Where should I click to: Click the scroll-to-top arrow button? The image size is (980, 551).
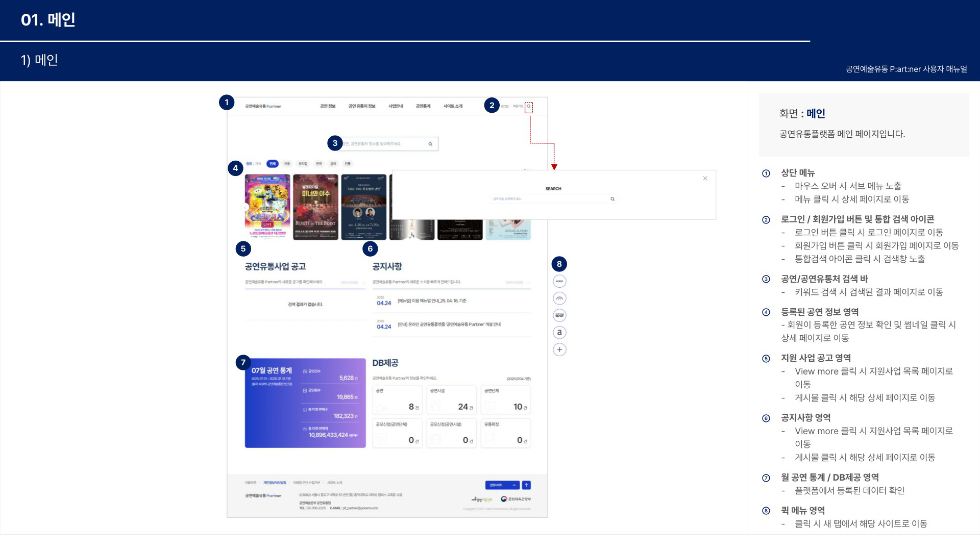(x=526, y=485)
